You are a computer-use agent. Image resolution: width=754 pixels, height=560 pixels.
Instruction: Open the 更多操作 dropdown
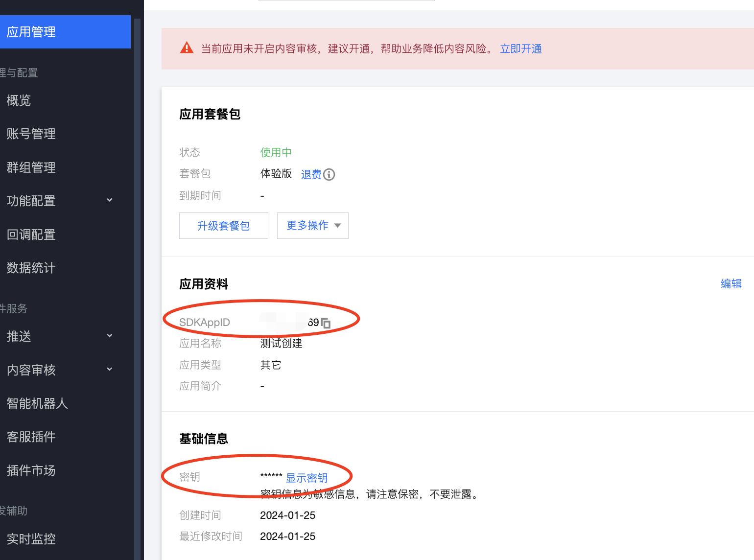(x=312, y=226)
